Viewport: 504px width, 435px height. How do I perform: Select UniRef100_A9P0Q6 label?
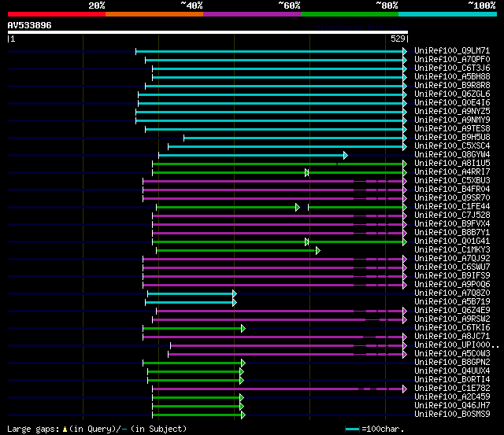(x=452, y=285)
